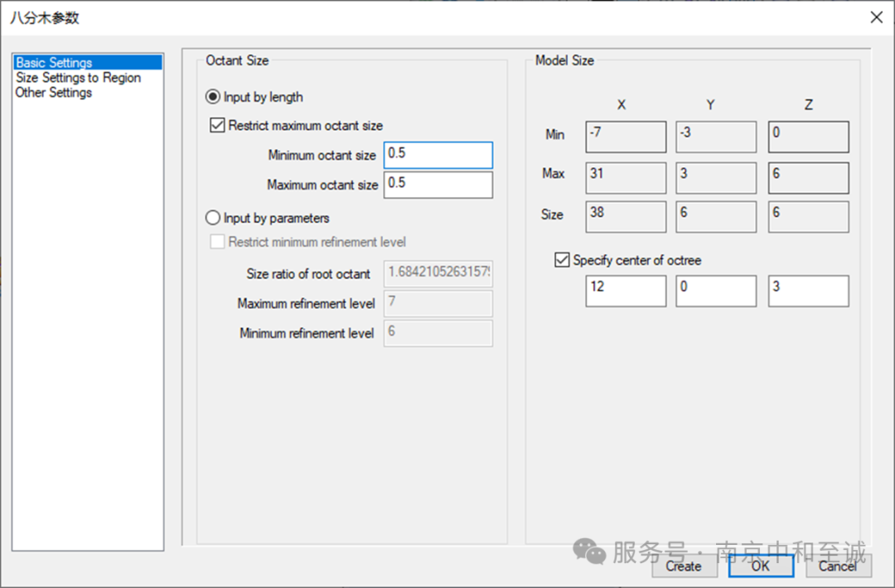Confirm the dialog with OK
Screen dimensions: 895x588
click(x=761, y=566)
